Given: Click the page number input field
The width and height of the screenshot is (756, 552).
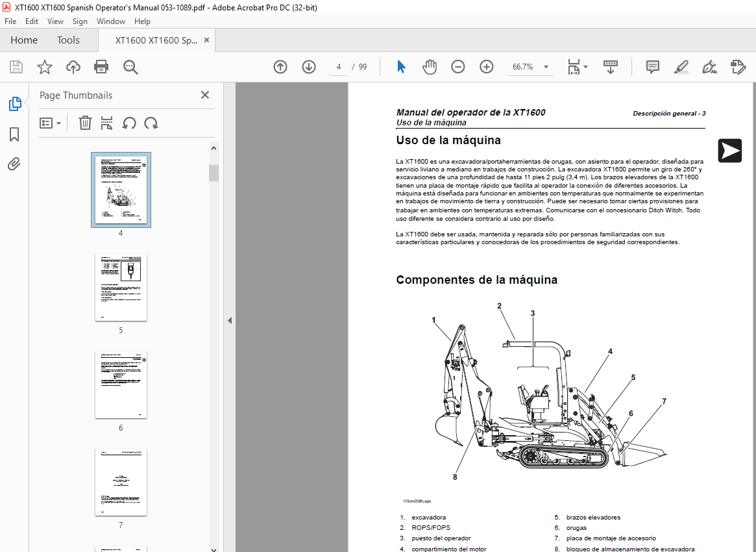Looking at the screenshot, I should (x=339, y=67).
